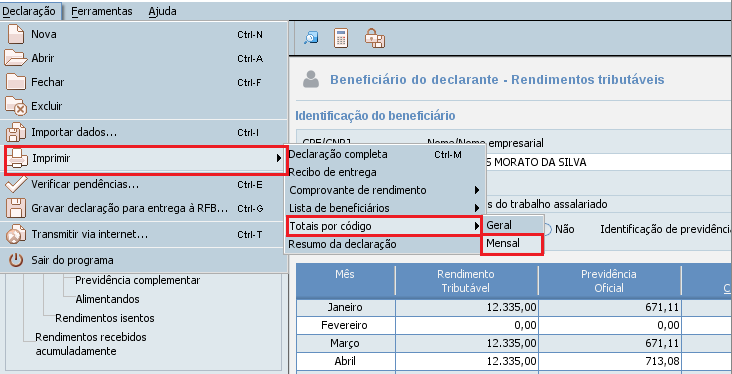
Task: Open the Ajuda menu
Action: (x=162, y=11)
